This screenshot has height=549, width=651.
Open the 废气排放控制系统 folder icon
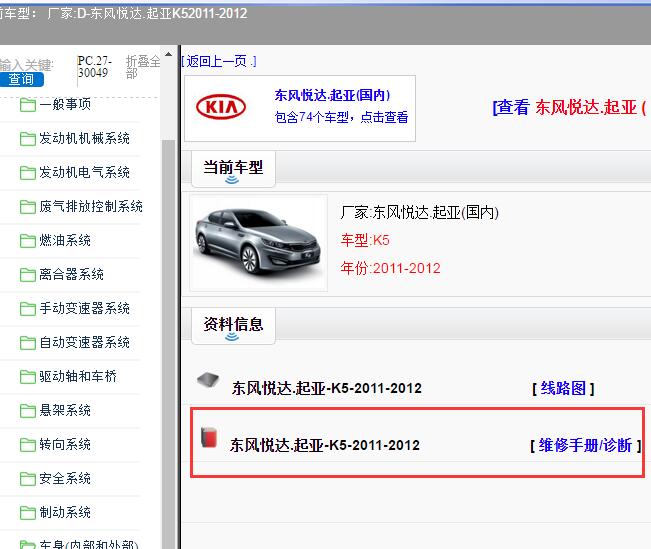[27, 207]
